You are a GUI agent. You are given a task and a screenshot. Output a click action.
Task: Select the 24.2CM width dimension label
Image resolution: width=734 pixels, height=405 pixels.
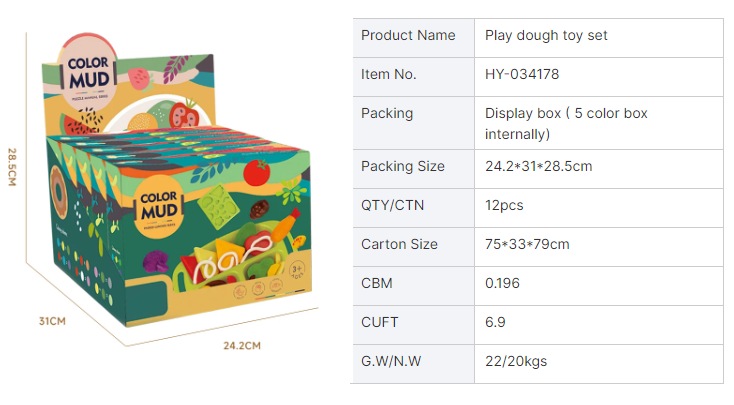242,346
